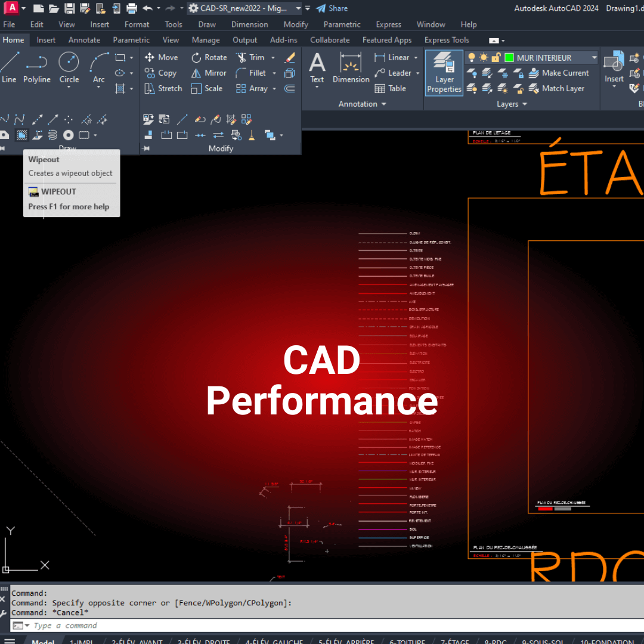The width and height of the screenshot is (644, 644).
Task: Click Make Current layer button
Action: click(x=559, y=73)
